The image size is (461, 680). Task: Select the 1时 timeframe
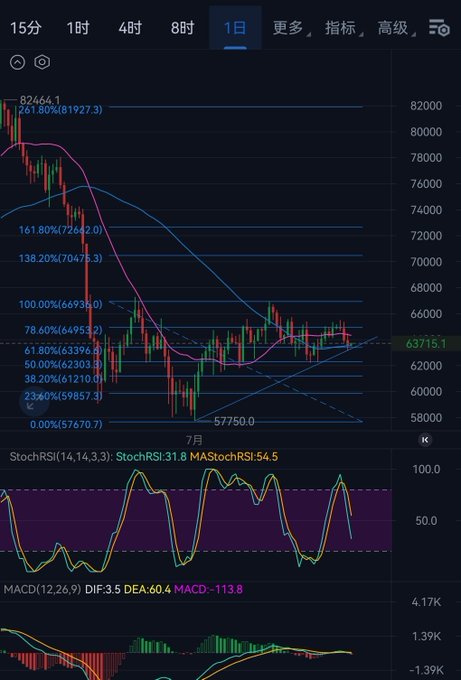point(78,28)
